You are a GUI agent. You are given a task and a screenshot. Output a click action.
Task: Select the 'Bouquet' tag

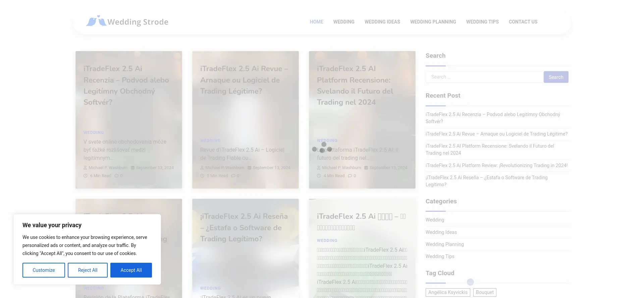click(x=485, y=292)
